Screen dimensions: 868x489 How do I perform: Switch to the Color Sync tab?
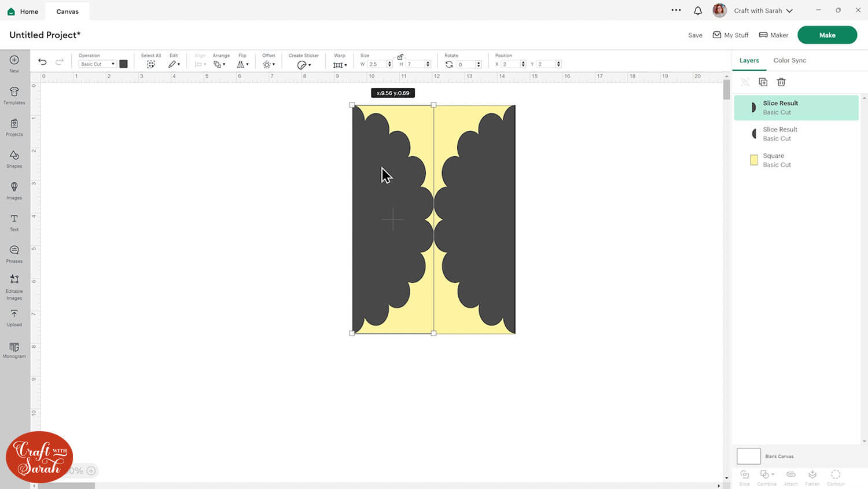click(789, 60)
